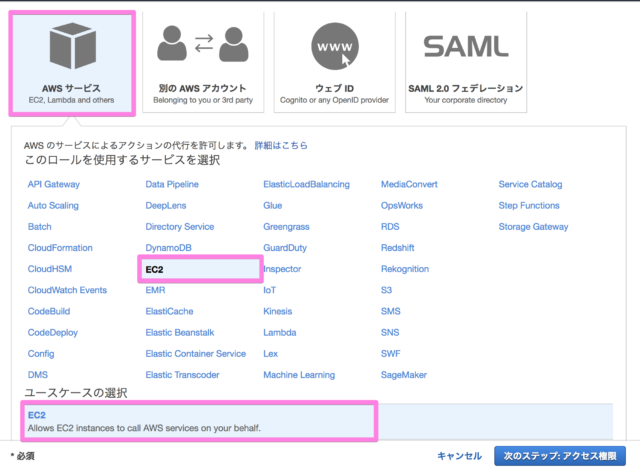Select the highlighted EC2 service entry
The image size is (640, 471).
pos(200,269)
